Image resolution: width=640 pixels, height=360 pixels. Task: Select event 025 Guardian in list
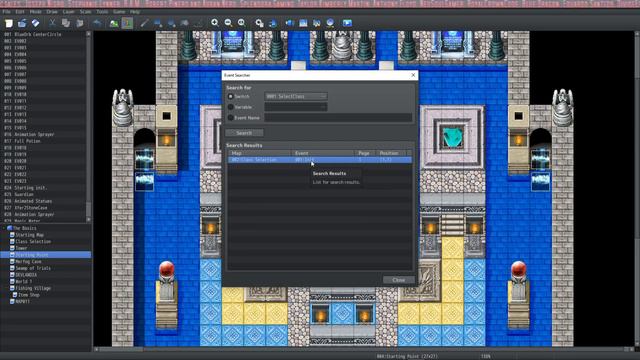[x=19, y=194]
